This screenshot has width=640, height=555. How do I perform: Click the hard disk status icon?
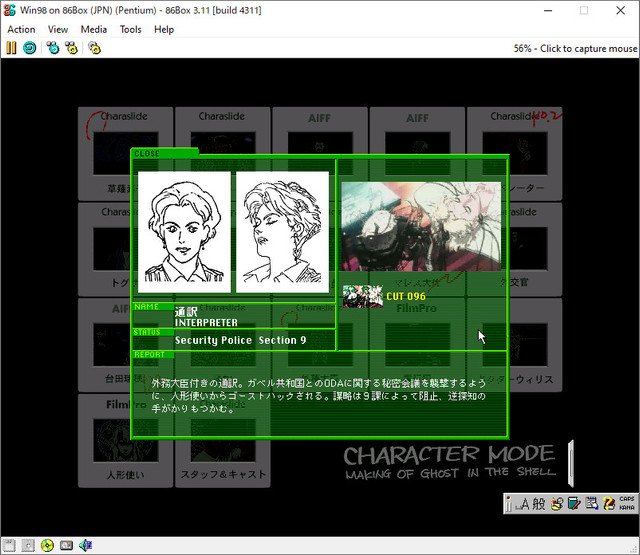pyautogui.click(x=66, y=545)
